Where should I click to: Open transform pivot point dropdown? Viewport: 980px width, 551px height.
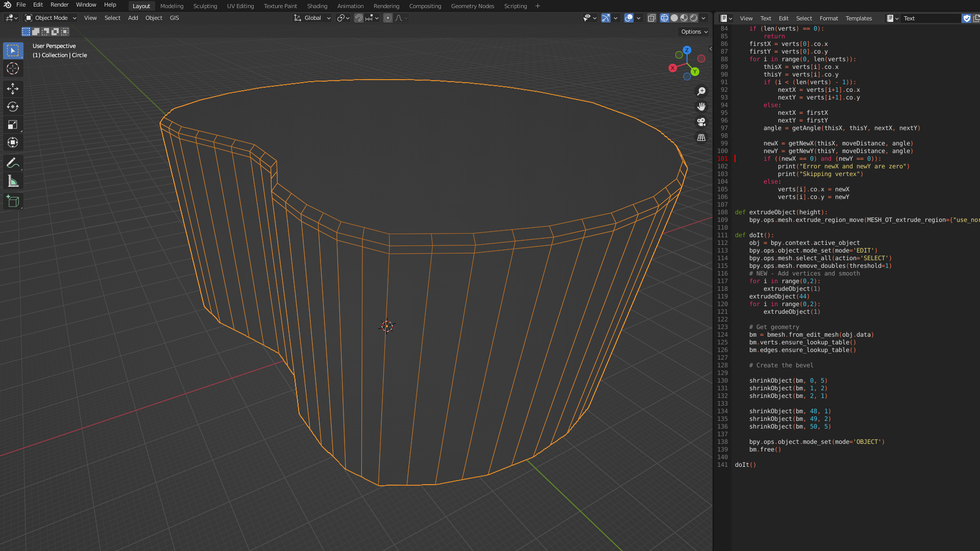(x=344, y=18)
